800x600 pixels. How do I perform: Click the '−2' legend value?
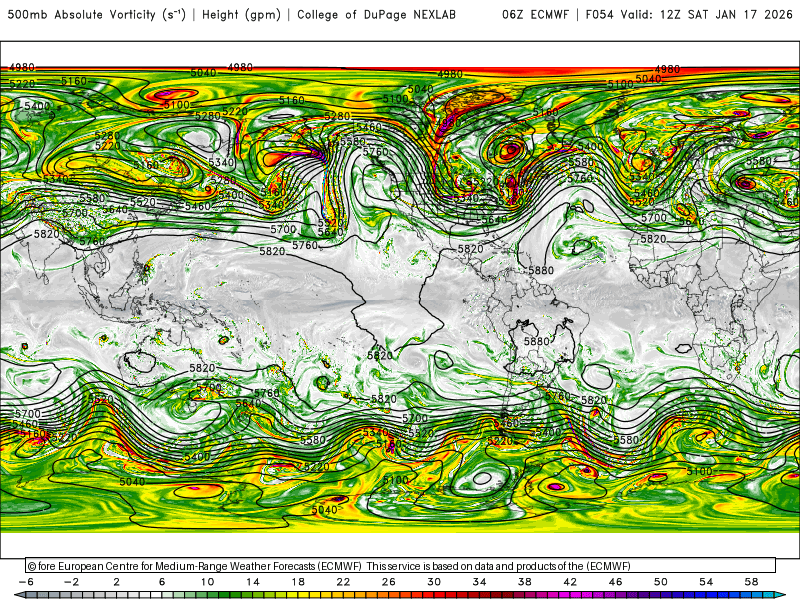(71, 582)
